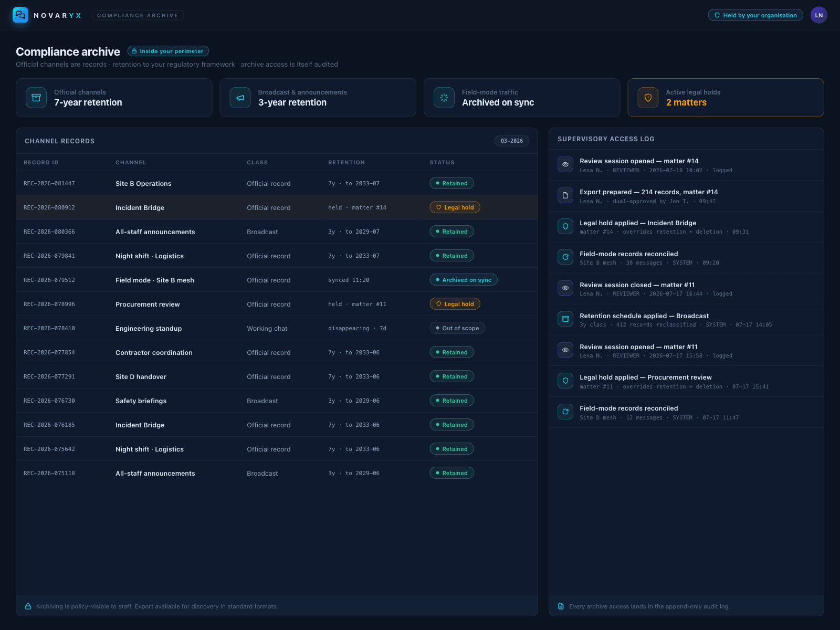Open Export prepared — 214 records log entry
The height and width of the screenshot is (630, 840).
tap(686, 196)
